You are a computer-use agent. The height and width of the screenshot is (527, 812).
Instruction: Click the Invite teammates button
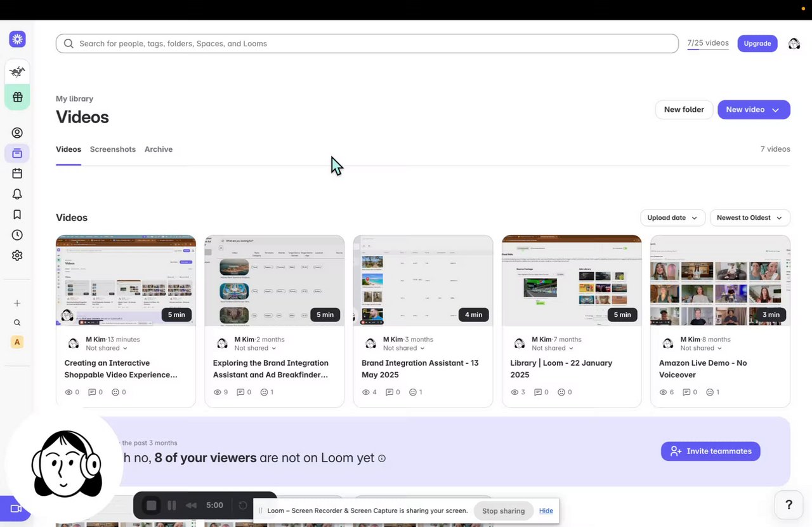pos(710,451)
